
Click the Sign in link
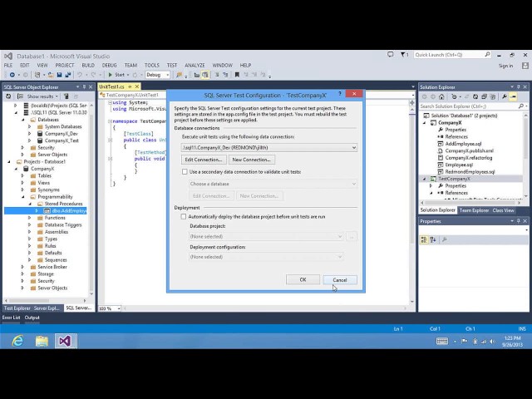pyautogui.click(x=506, y=66)
